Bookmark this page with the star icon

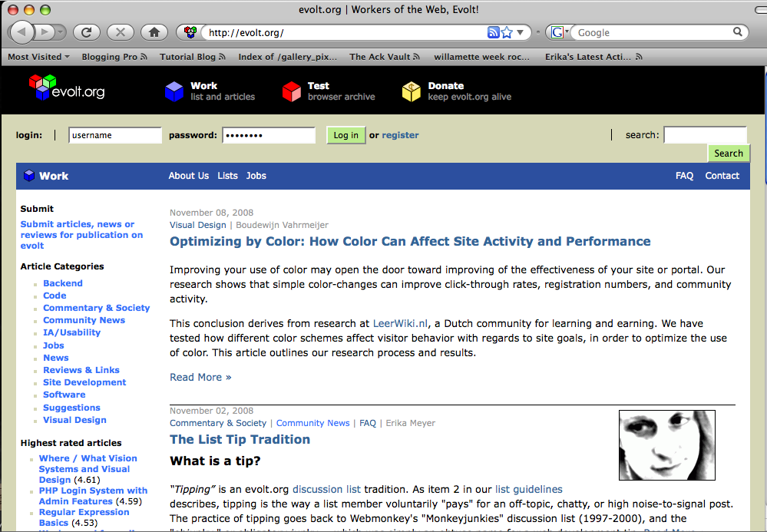point(507,32)
